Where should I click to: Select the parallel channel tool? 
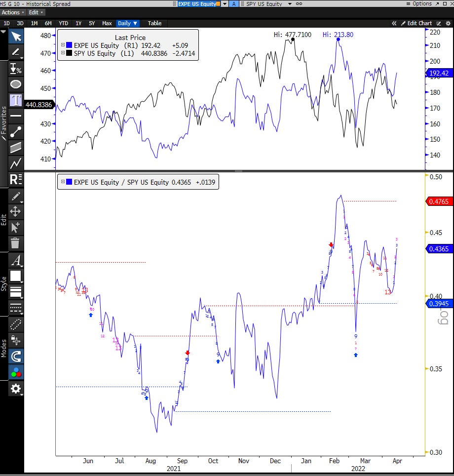[16, 148]
